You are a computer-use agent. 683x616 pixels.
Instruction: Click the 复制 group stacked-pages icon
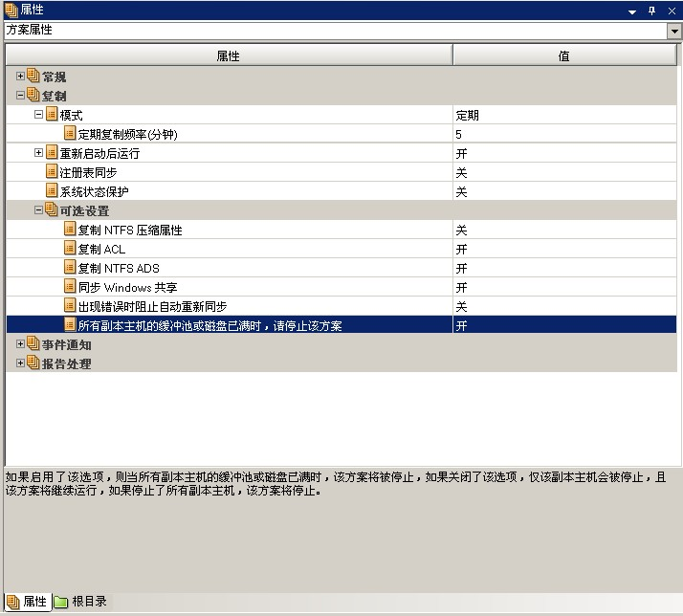click(33, 95)
